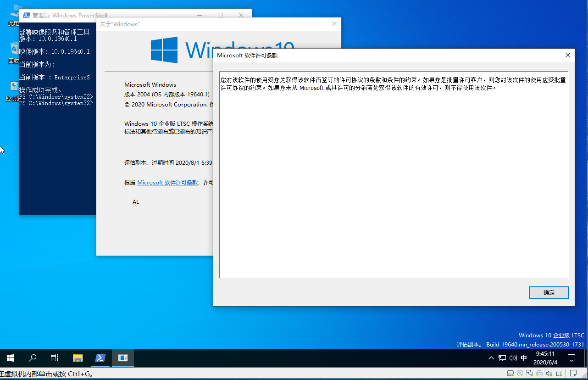This screenshot has width=588, height=380.
Task: Switch to the PowerShell taskbar icon
Action: click(100, 358)
